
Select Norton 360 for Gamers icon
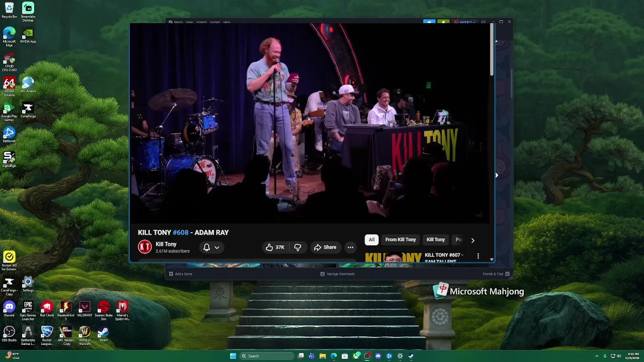coord(9,261)
